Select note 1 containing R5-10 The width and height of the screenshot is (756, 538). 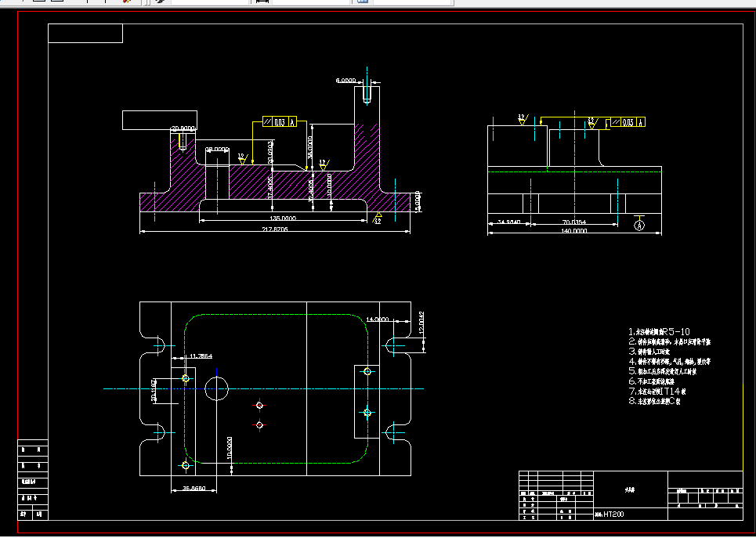point(659,332)
